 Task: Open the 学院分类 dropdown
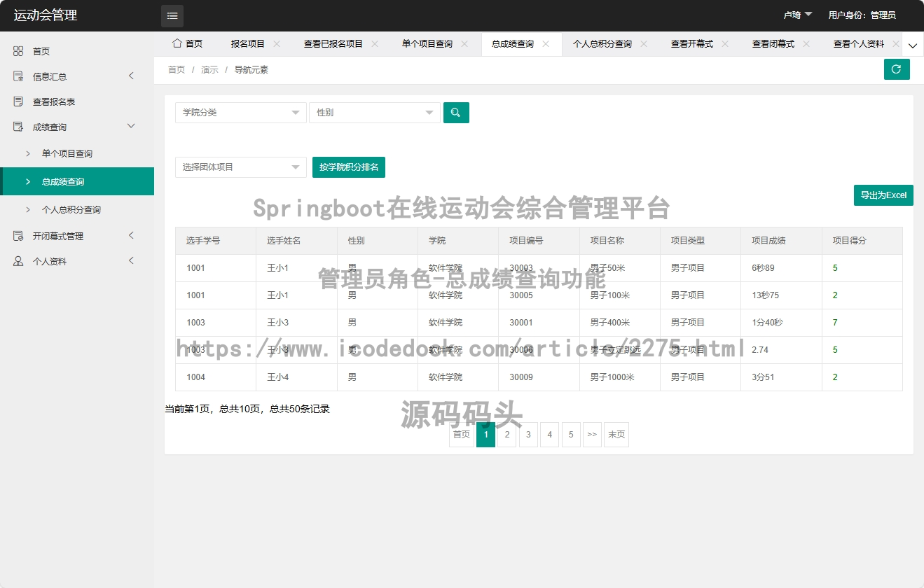pos(240,113)
